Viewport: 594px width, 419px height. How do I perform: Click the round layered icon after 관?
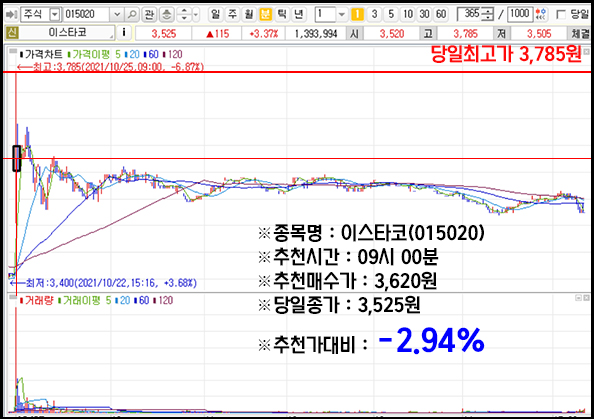(166, 14)
